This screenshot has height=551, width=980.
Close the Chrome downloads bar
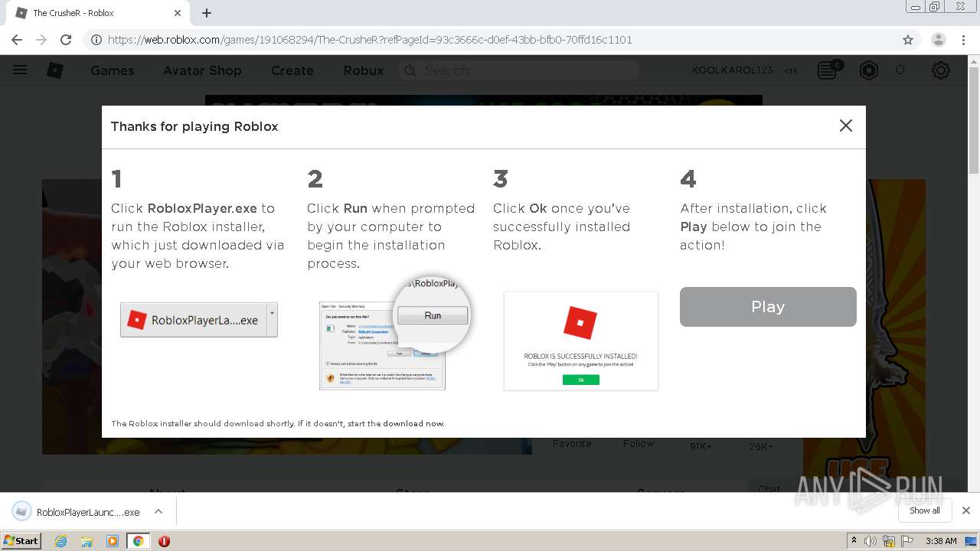coord(965,510)
